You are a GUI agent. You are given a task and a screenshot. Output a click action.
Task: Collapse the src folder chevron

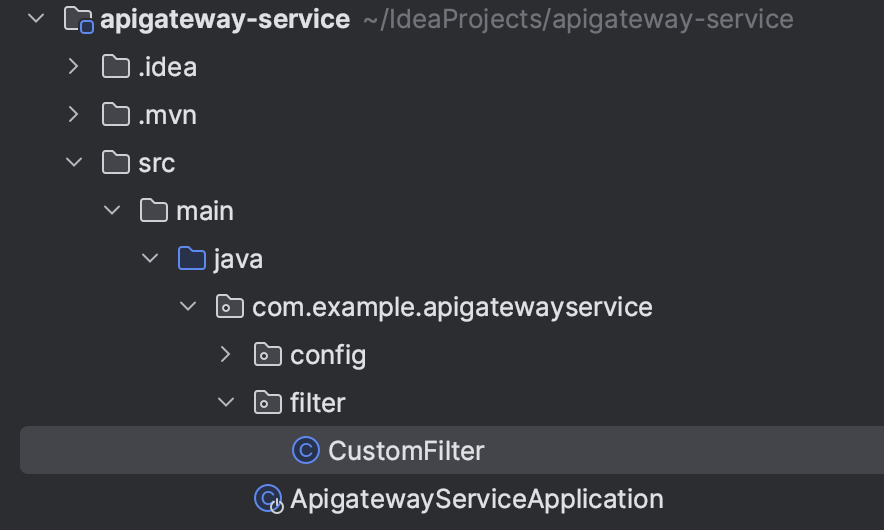[x=73, y=162]
